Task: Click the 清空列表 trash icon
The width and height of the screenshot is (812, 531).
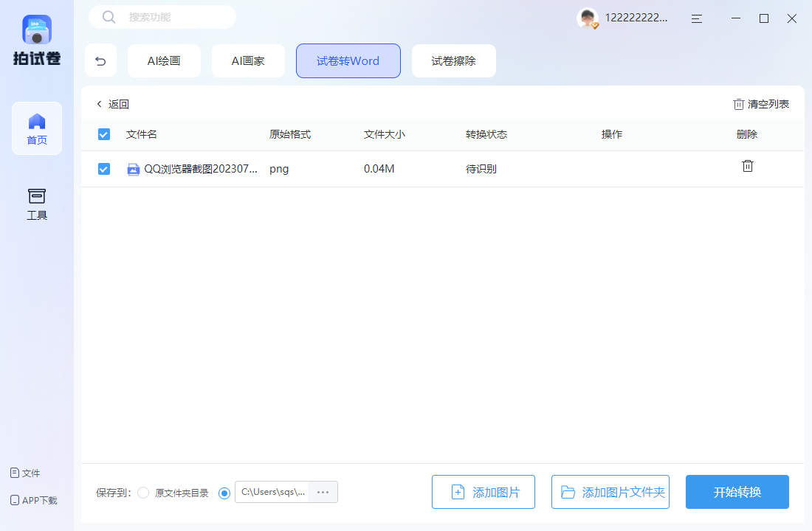Action: click(738, 103)
